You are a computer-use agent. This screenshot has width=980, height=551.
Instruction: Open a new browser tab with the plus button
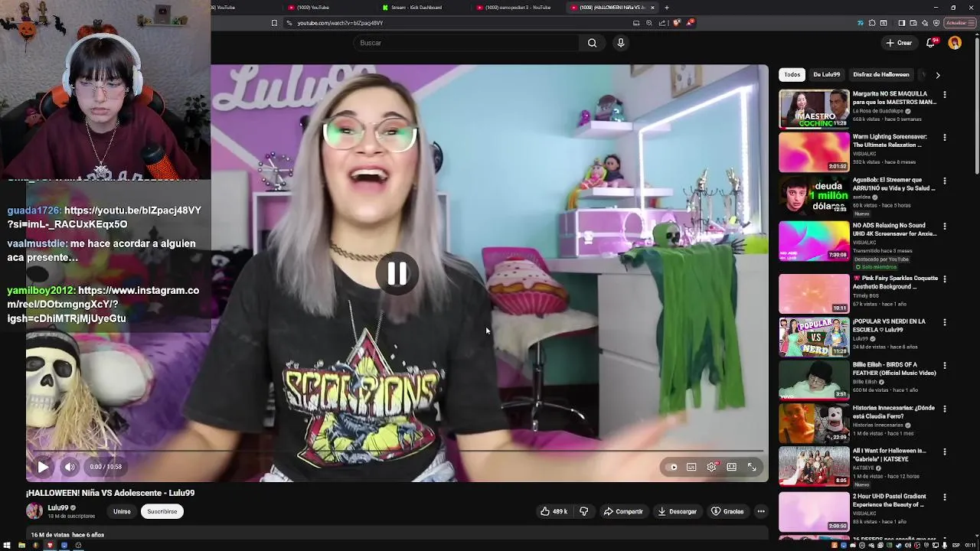[666, 8]
